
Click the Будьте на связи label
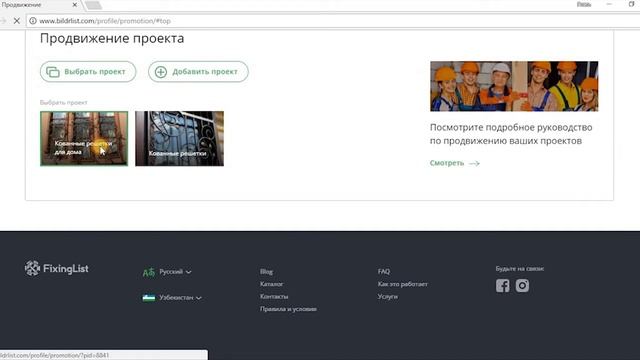[x=520, y=269]
